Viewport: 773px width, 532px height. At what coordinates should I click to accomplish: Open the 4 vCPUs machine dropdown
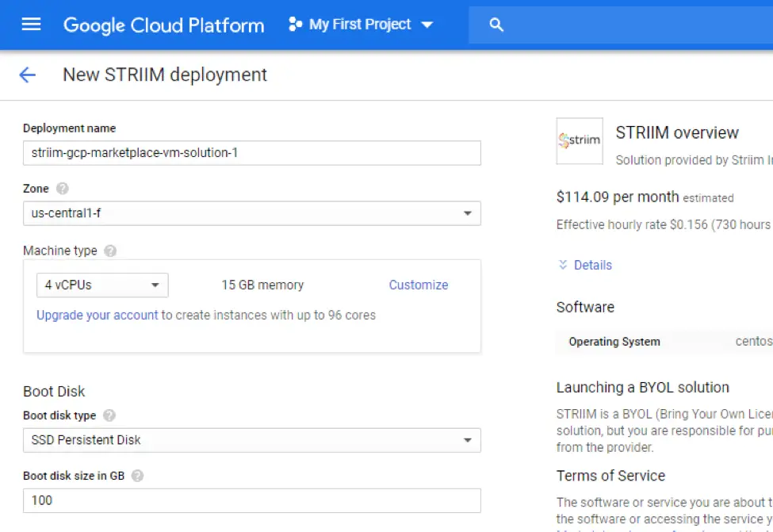(x=102, y=285)
